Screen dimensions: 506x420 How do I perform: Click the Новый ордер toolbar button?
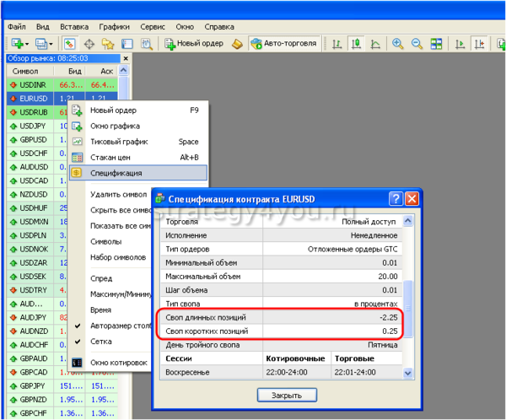tap(193, 43)
